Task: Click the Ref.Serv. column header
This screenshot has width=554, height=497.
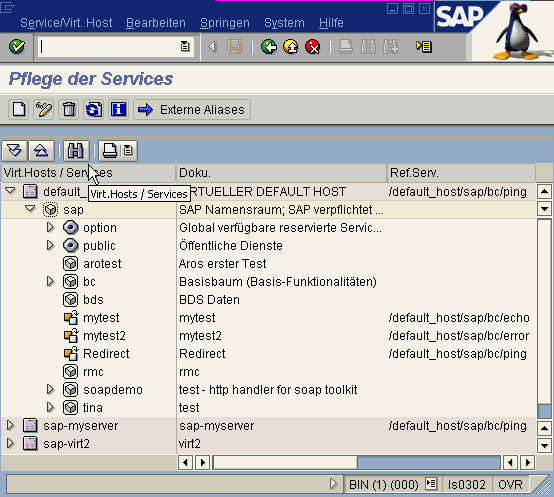Action: [x=461, y=173]
